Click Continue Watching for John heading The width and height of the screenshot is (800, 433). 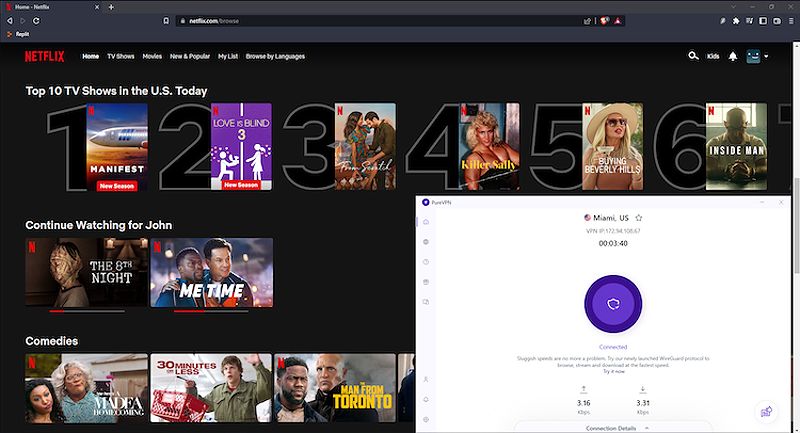click(x=98, y=225)
